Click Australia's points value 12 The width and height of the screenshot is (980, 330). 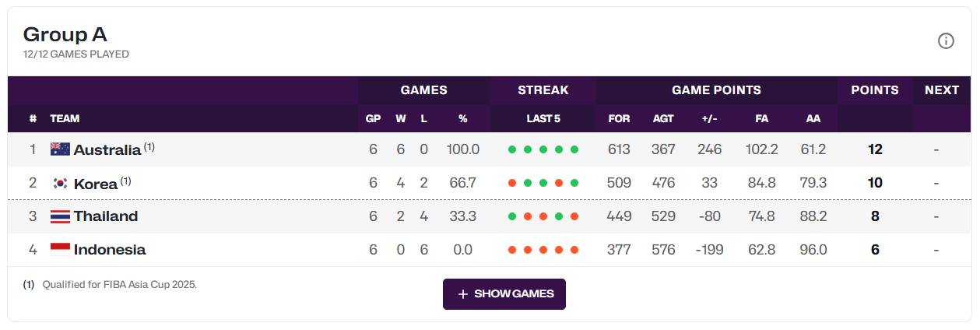[x=875, y=149]
